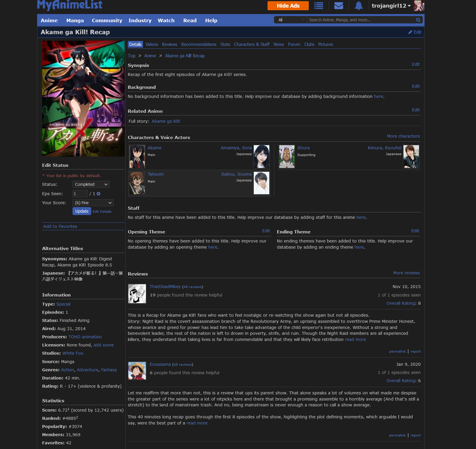The image size is (476, 449).
Task: Expand ThatDeadMikey review with read more
Action: tap(356, 339)
